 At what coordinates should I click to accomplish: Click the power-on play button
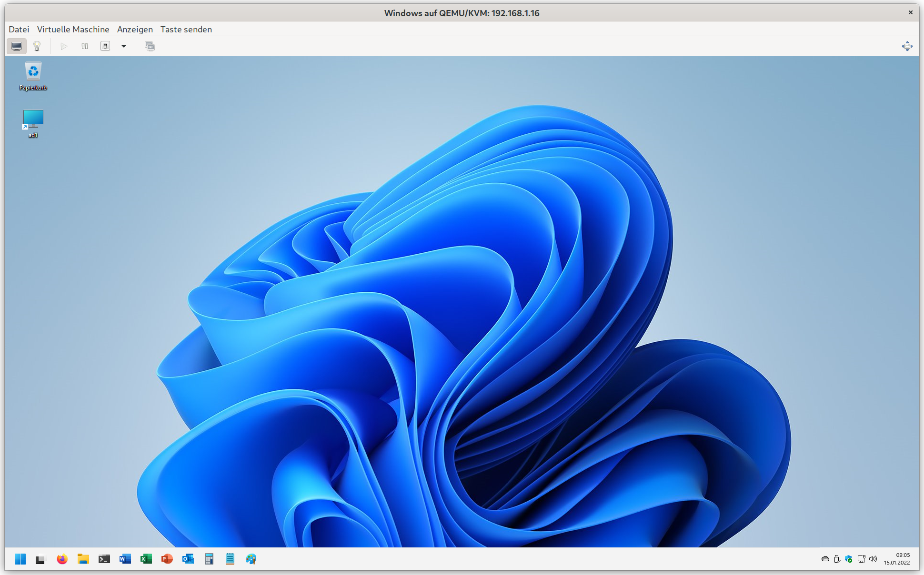64,46
